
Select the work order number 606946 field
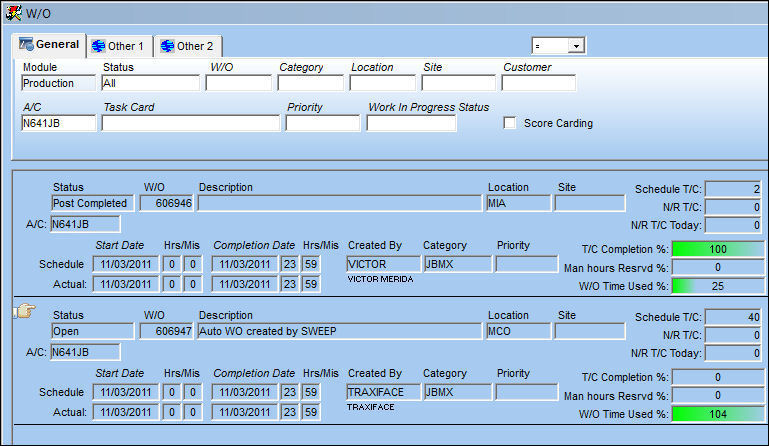tap(167, 203)
